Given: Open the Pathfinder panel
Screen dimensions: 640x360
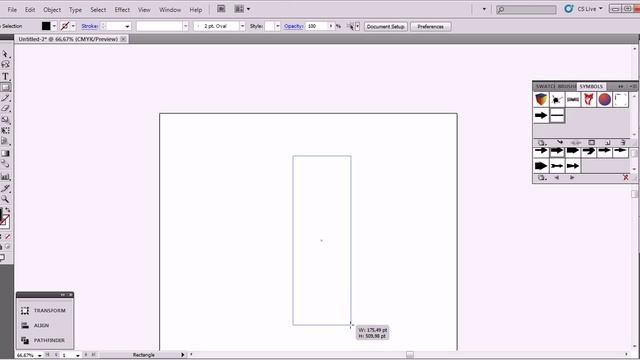Looking at the screenshot, I should (44, 340).
